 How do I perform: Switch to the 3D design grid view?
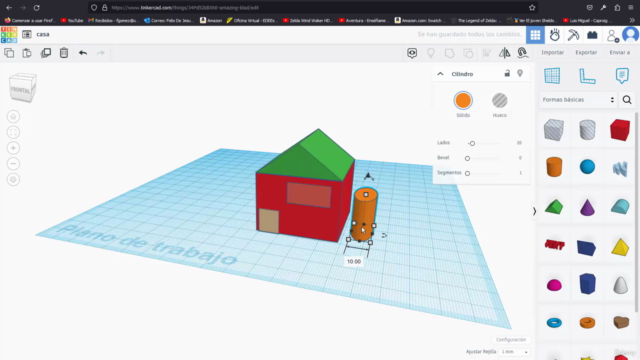535,35
